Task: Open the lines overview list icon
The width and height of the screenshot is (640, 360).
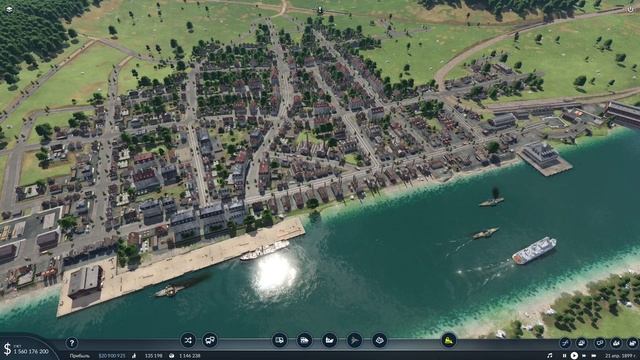Action: coord(565,343)
